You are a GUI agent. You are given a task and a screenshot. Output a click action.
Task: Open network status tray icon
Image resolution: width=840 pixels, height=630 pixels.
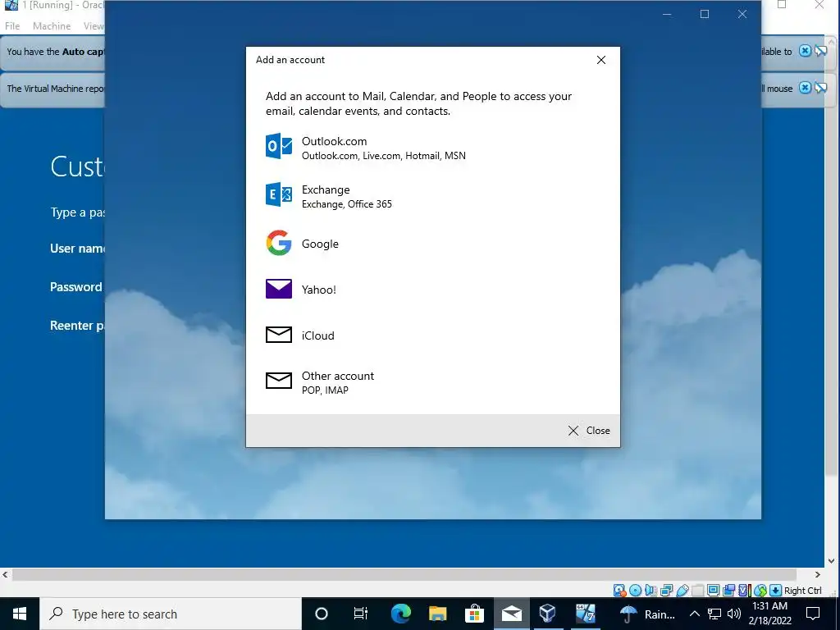click(714, 614)
